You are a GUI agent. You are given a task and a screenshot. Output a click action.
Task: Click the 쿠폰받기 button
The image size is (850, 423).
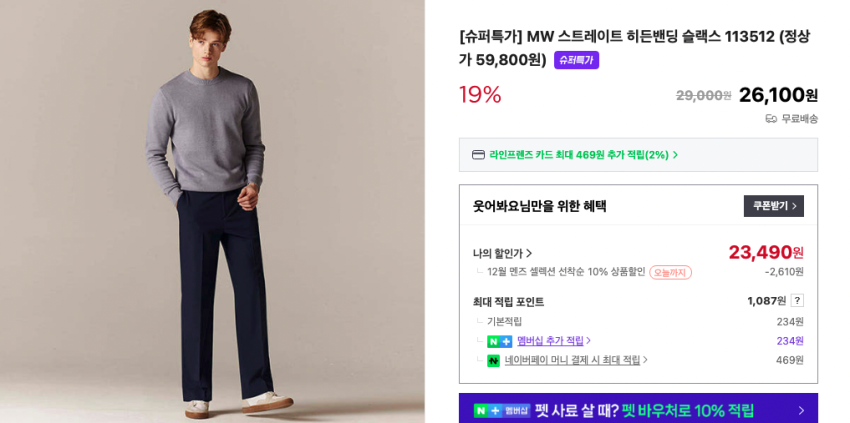click(774, 206)
